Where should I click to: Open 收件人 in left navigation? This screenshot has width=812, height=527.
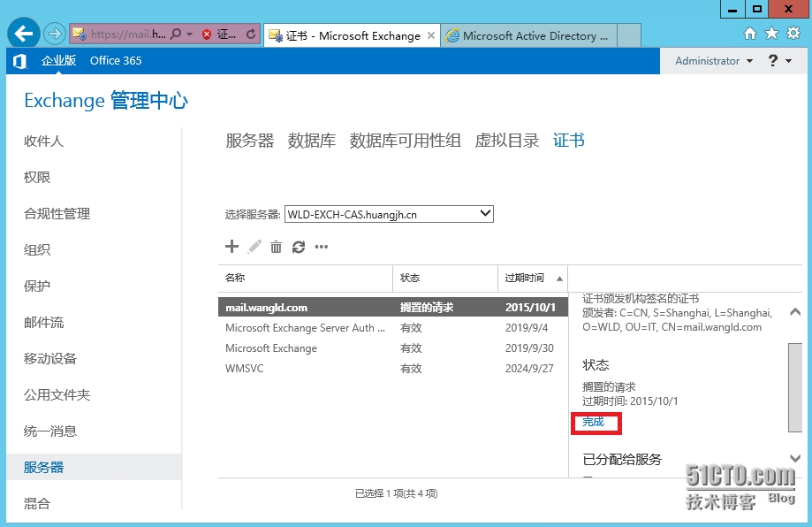[x=43, y=141]
